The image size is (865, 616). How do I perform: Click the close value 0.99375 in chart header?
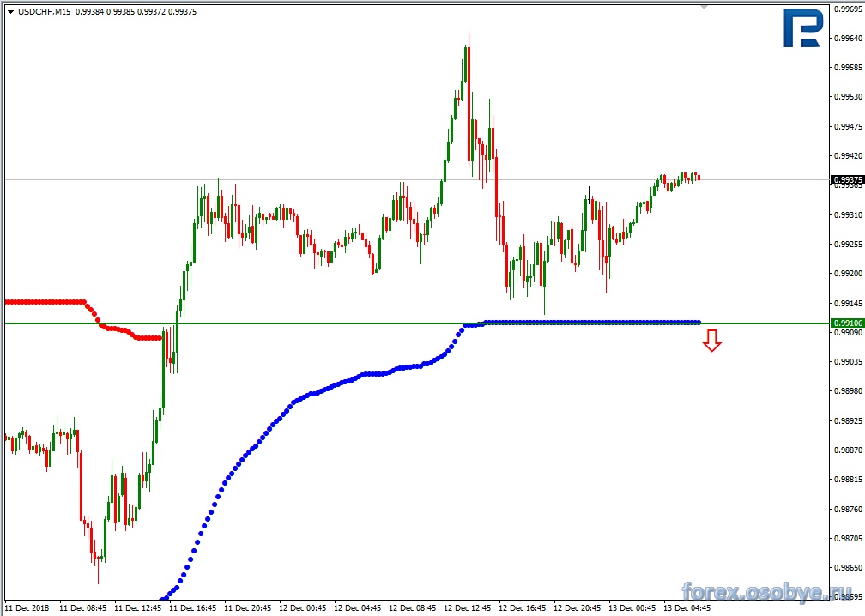(x=182, y=11)
